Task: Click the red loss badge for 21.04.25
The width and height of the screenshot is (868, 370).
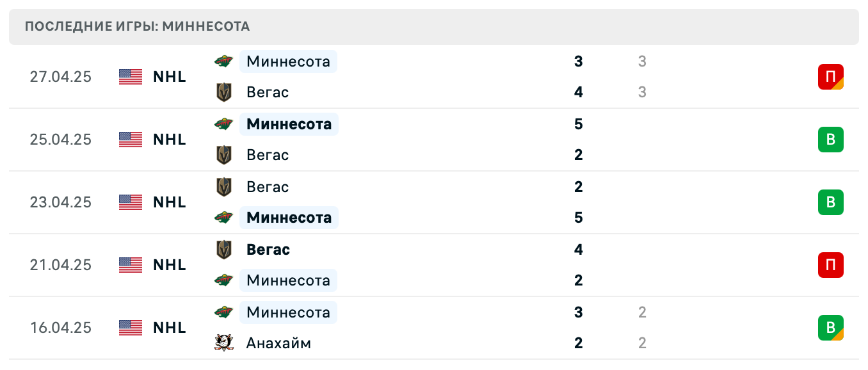Action: [830, 265]
